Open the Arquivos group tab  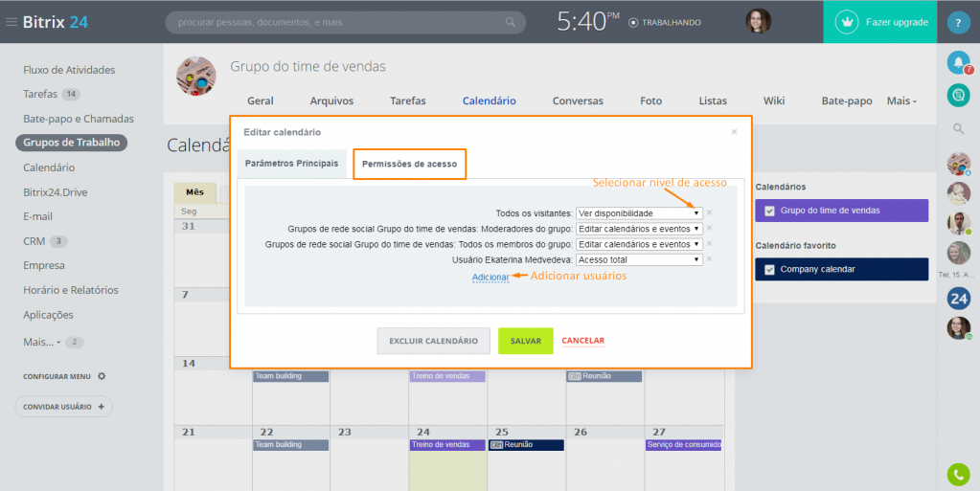pos(331,100)
